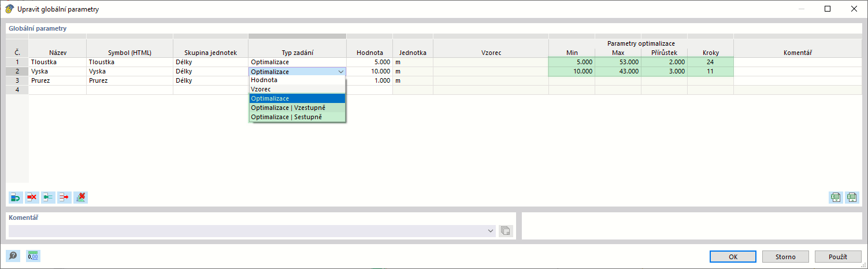868x269 pixels.
Task: Click the Kroky cell 11
Action: click(x=710, y=71)
